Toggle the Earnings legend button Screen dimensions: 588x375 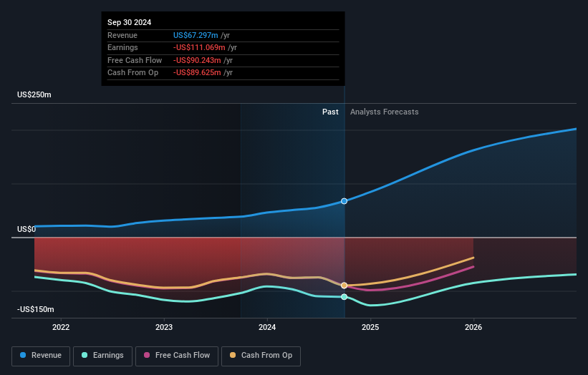tap(102, 356)
